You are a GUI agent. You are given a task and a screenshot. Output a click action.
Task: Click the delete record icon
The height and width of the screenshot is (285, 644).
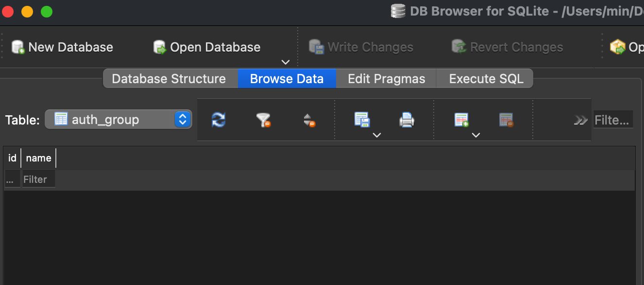507,120
